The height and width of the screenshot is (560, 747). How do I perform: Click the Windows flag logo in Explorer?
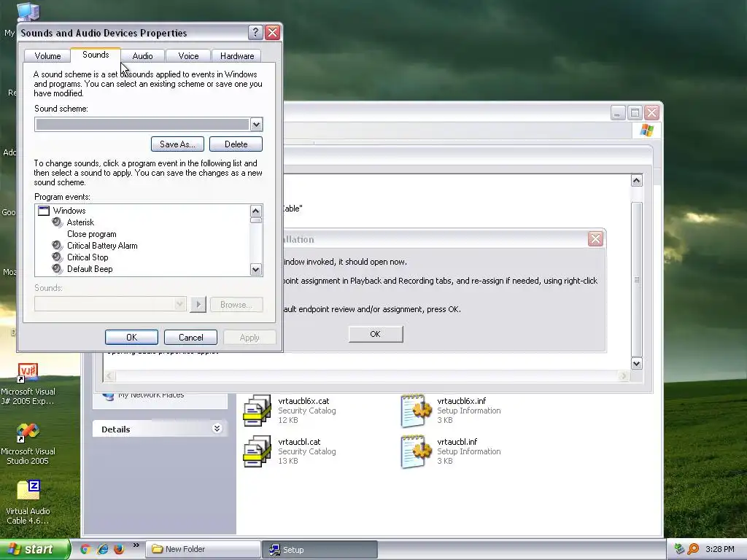[x=647, y=130]
